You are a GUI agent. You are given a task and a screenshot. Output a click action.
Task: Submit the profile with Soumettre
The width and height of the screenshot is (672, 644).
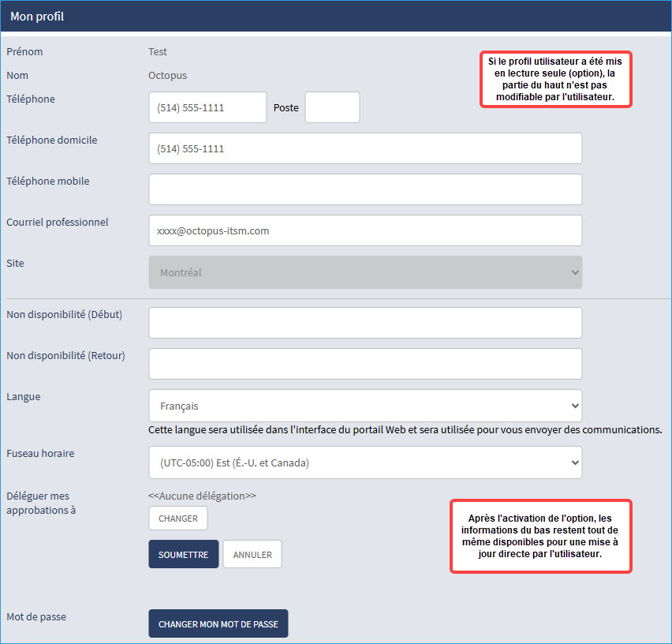coord(183,554)
